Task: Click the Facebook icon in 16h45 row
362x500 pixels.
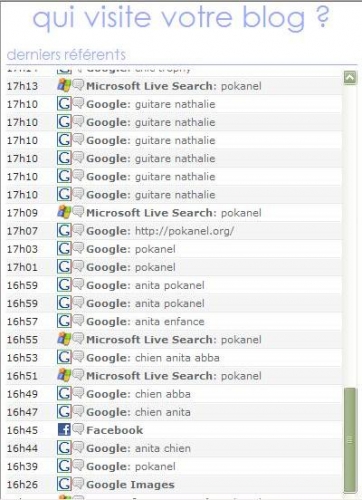Action: point(64,430)
